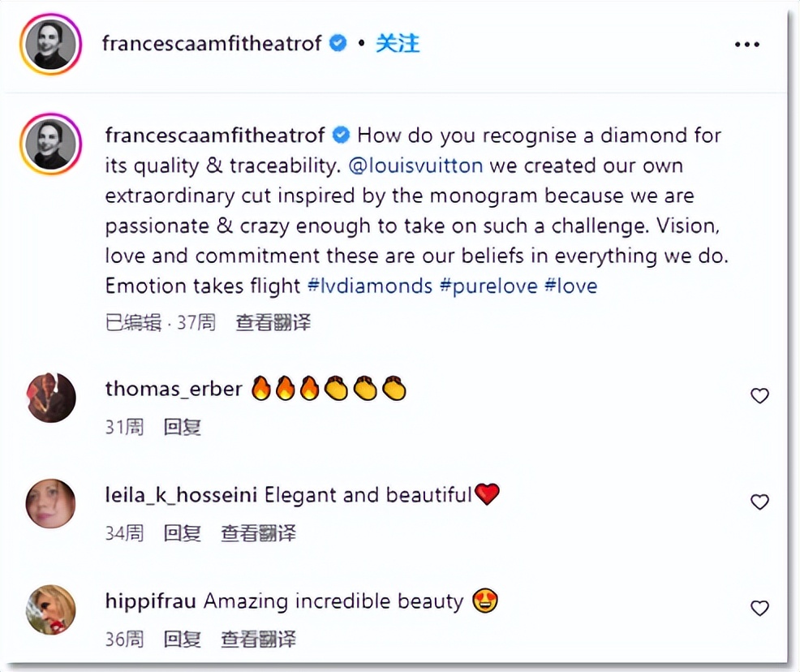This screenshot has height=672, width=800.
Task: Click 查看翻译 under hippifrau's comment
Action: [x=258, y=639]
